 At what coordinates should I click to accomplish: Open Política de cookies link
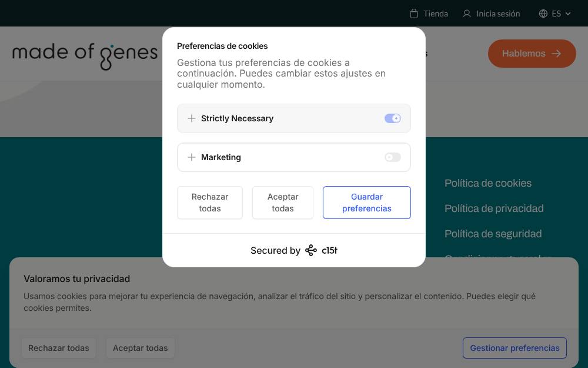(x=488, y=183)
